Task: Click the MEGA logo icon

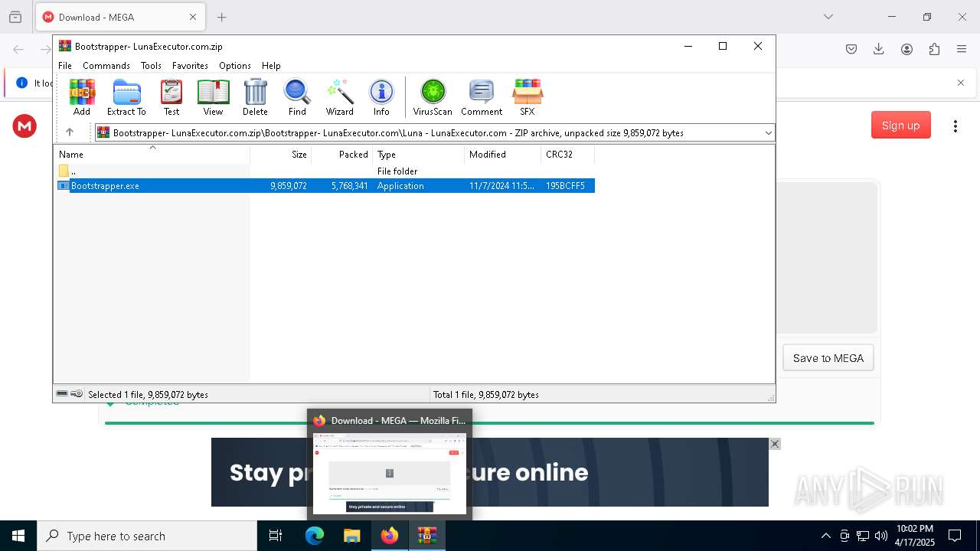Action: click(x=24, y=126)
